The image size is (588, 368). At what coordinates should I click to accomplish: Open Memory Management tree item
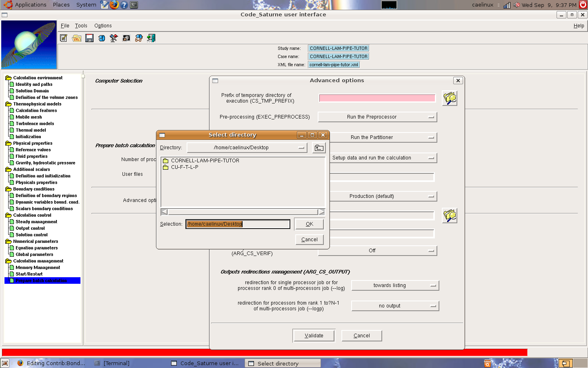coord(38,267)
